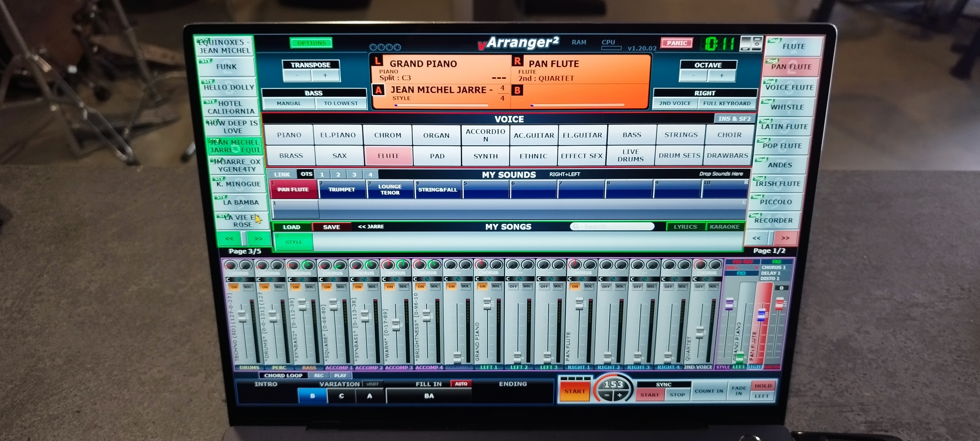Go to previous style page with green <<
This screenshot has width=980, height=441.
point(229,239)
